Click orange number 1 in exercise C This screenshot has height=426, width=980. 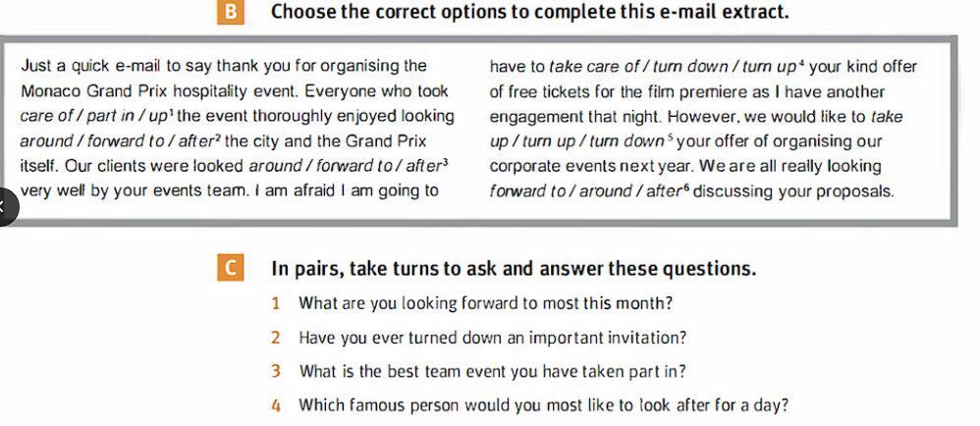(276, 304)
